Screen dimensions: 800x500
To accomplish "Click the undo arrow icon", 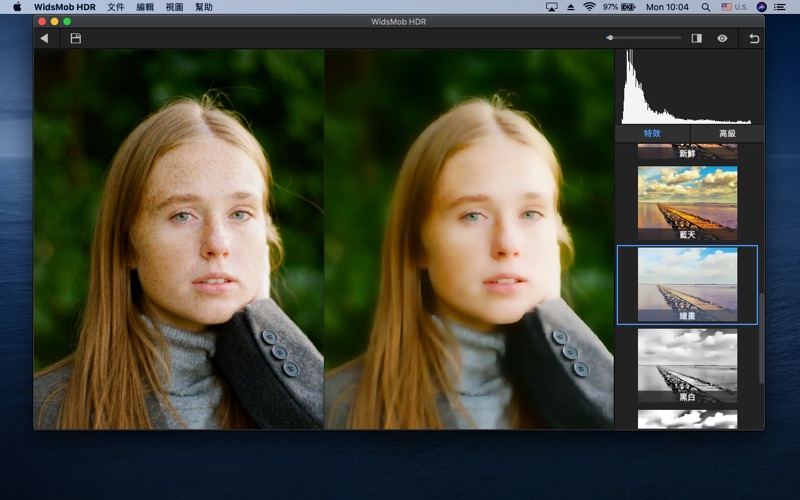I will [x=754, y=38].
